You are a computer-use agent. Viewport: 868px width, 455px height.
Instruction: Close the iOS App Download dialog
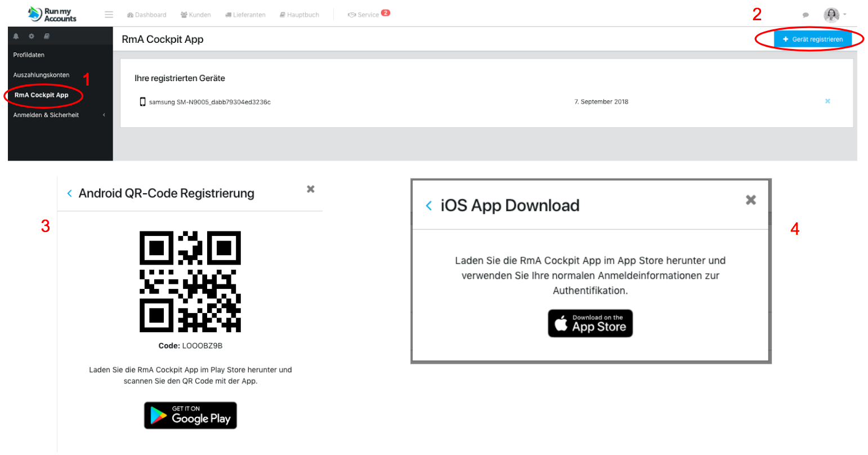click(750, 200)
